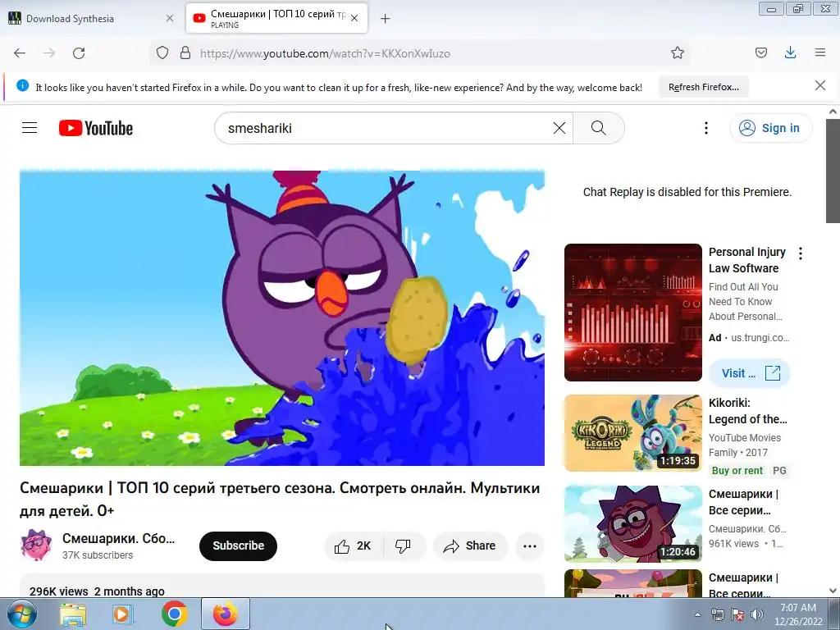Open YouTube settings three-dot menu
Viewport: 840px width, 630px height.
(x=706, y=128)
